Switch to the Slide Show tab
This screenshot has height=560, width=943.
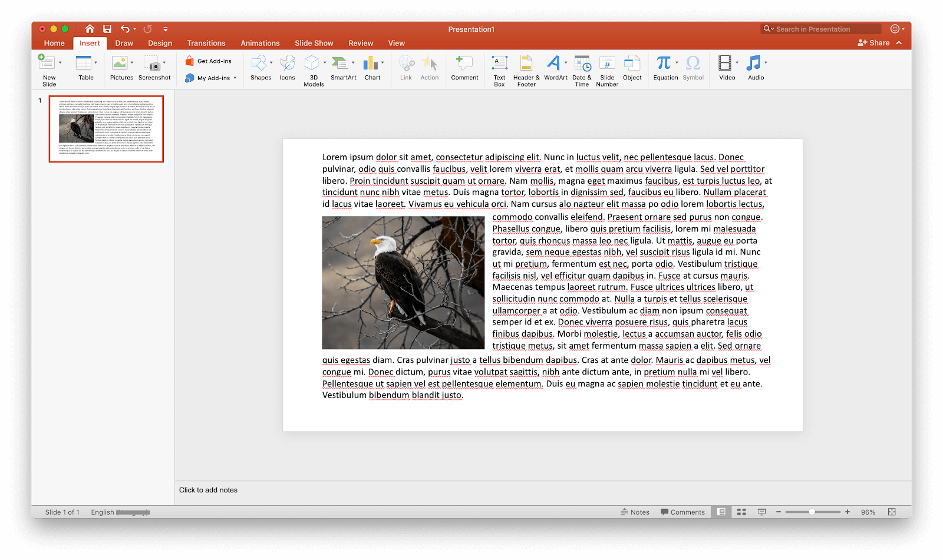pyautogui.click(x=314, y=43)
